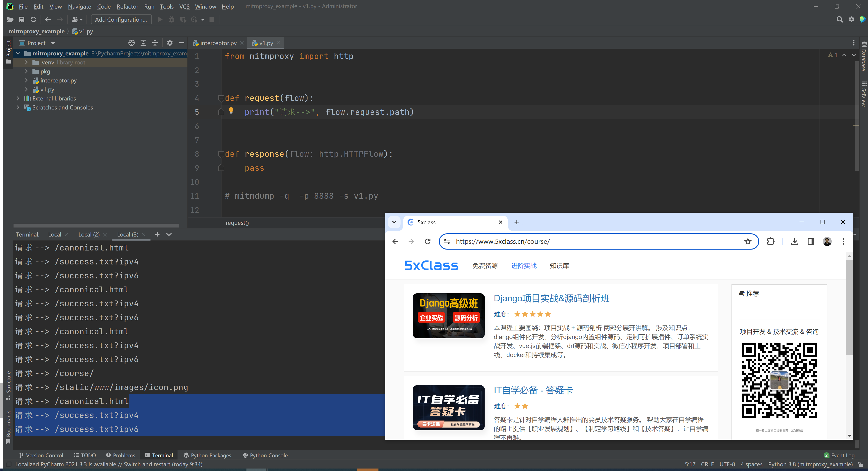
Task: Click the Debug bug icon
Action: coord(171,20)
